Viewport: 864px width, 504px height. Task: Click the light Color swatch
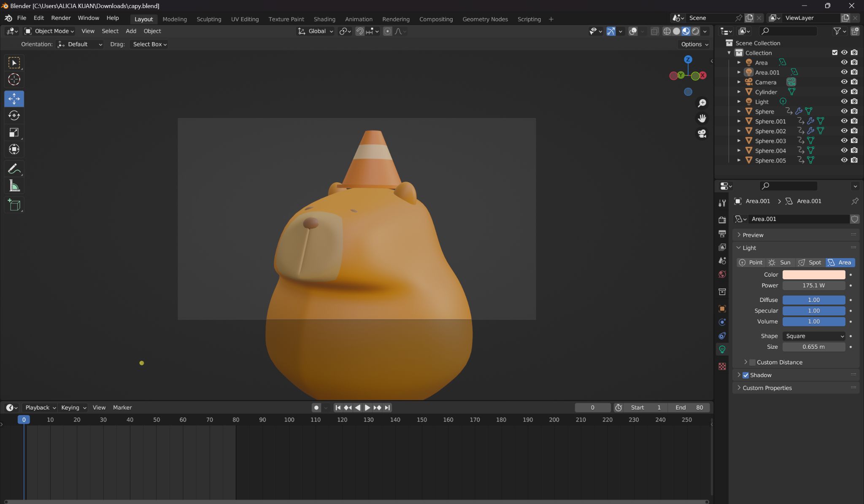(x=814, y=275)
